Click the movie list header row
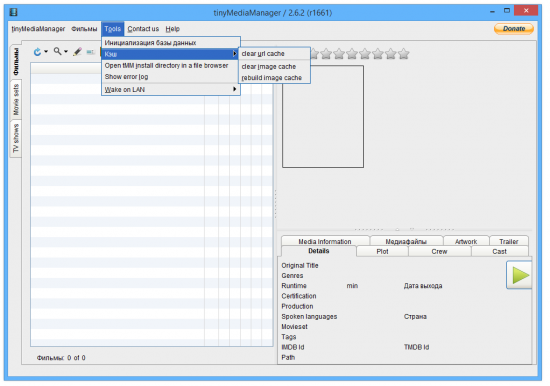 [152, 68]
